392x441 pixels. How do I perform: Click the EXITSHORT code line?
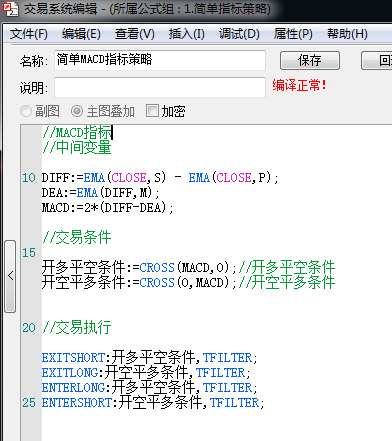[x=149, y=358]
